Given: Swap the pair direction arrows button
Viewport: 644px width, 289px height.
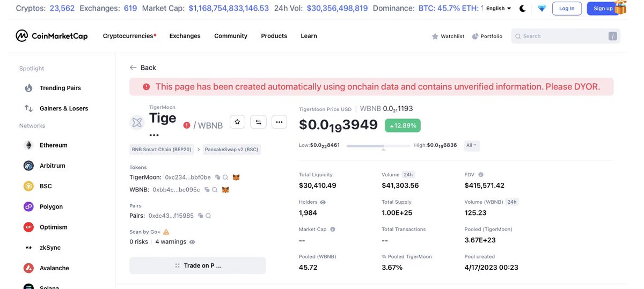Looking at the screenshot, I should pos(258,122).
